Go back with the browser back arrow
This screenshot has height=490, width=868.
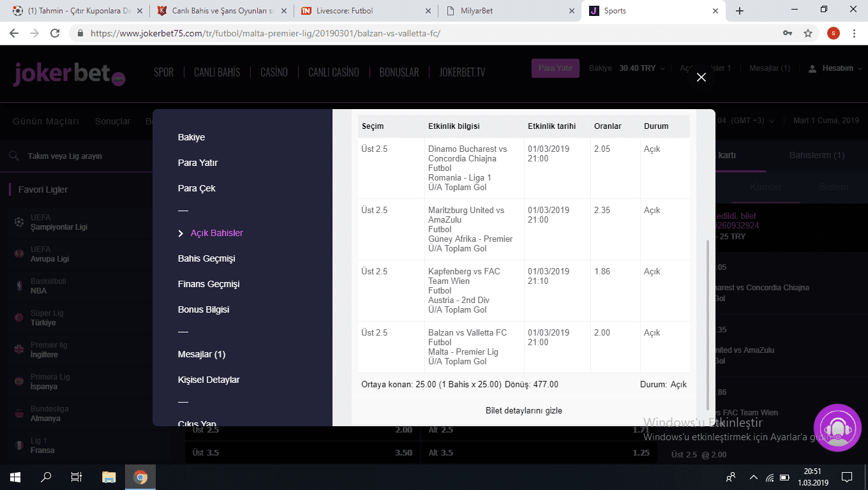(15, 33)
